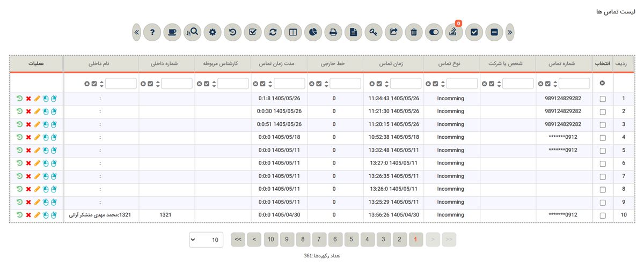Open the column layout tool

pos(292,32)
